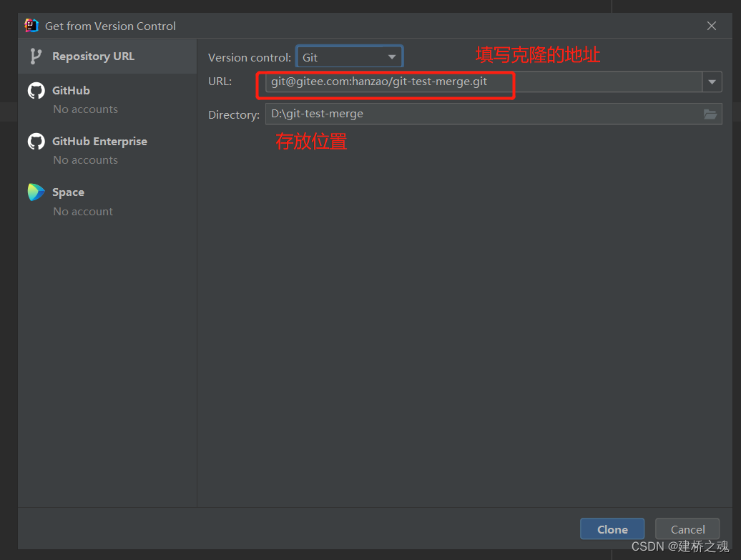
Task: Click "No accounts" under GitHub Enterprise
Action: pos(86,160)
